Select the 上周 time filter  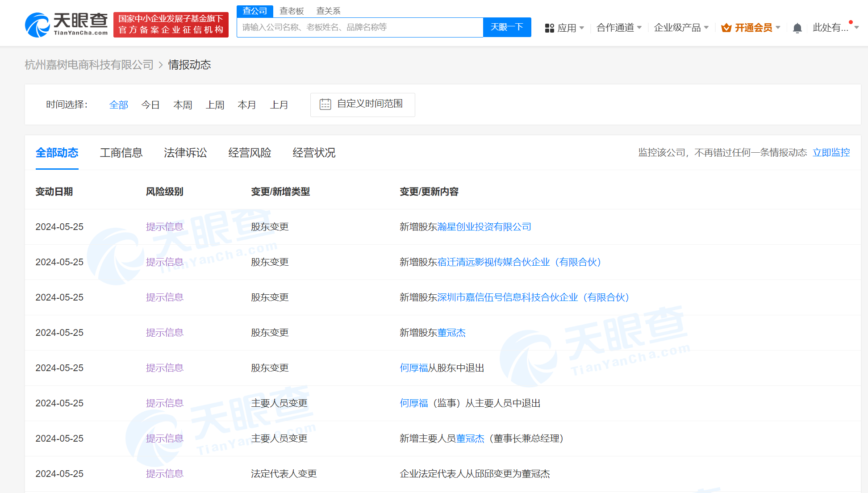pos(215,104)
